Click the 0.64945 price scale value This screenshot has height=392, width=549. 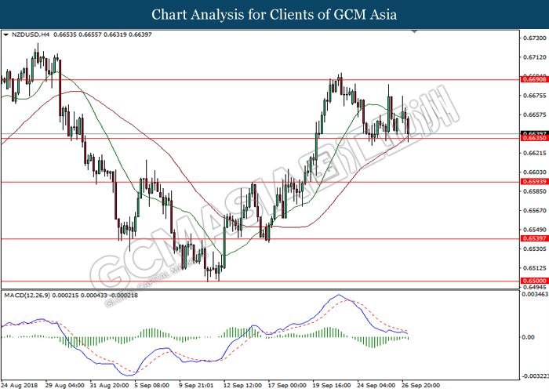(x=534, y=288)
